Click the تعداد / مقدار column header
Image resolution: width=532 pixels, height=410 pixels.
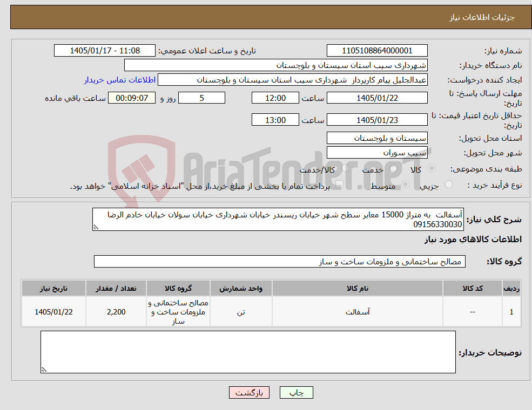coord(116,288)
